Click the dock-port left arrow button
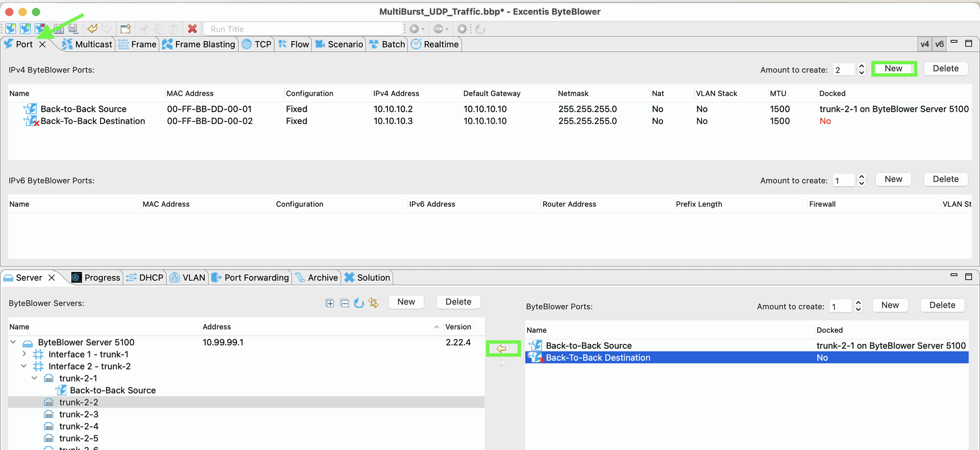The height and width of the screenshot is (450, 980). (502, 349)
